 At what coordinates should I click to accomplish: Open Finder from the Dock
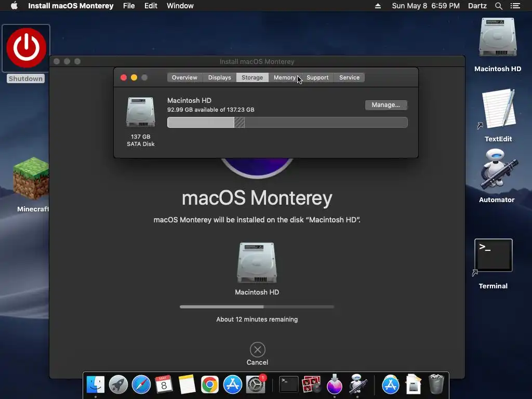[x=96, y=385]
